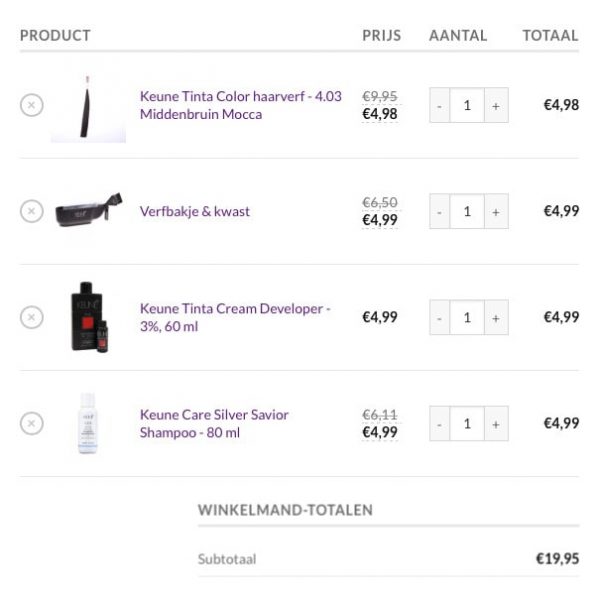Increase quantity of Tinta Cream Developer
Image resolution: width=600 pixels, height=600 pixels.
coord(495,317)
